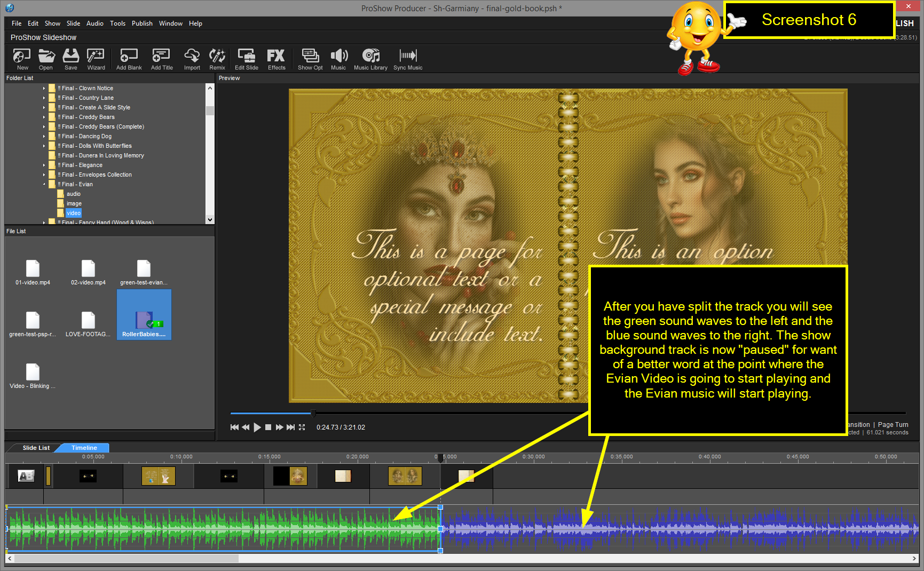This screenshot has width=924, height=571.
Task: Select the 02-video.mp4 file
Action: pyautogui.click(x=88, y=273)
